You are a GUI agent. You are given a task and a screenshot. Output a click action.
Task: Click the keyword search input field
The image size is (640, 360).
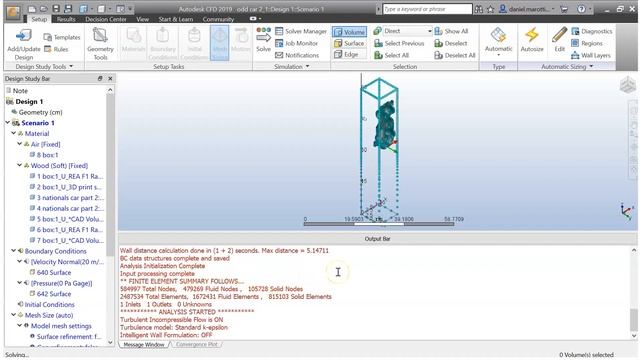pos(427,9)
